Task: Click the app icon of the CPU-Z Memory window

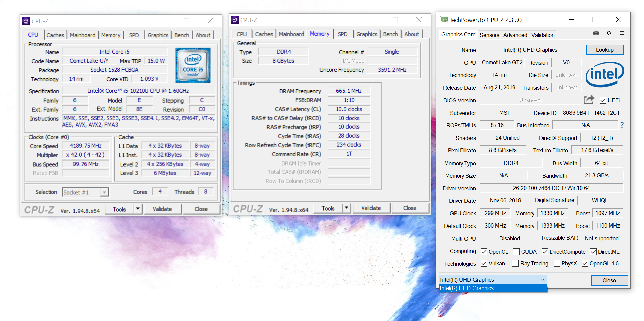Action: tap(235, 20)
